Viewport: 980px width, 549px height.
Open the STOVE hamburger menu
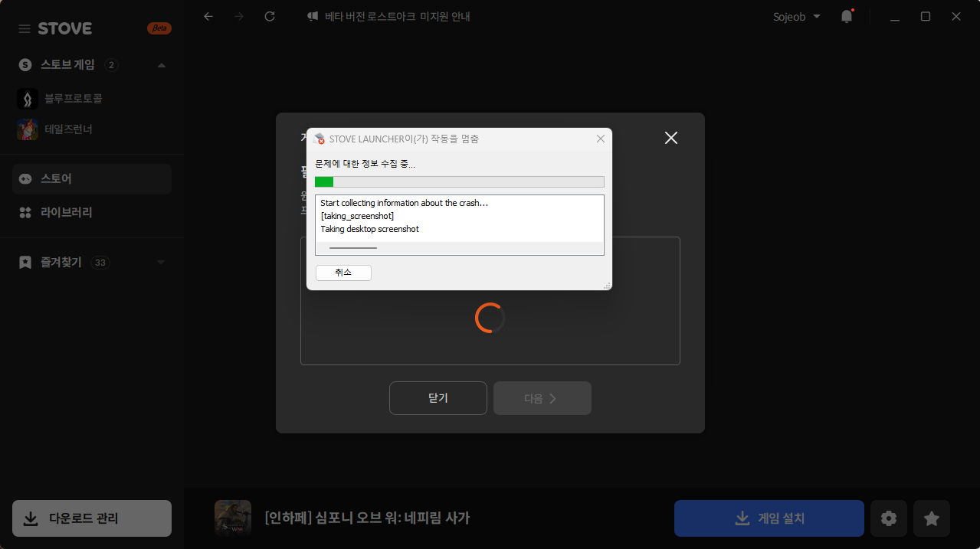(25, 28)
